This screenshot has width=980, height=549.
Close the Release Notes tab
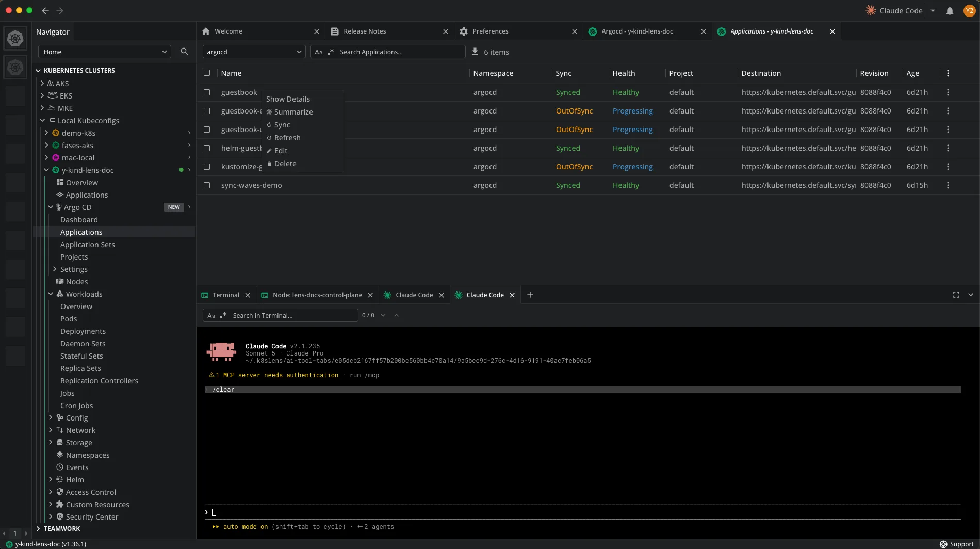[x=446, y=31]
